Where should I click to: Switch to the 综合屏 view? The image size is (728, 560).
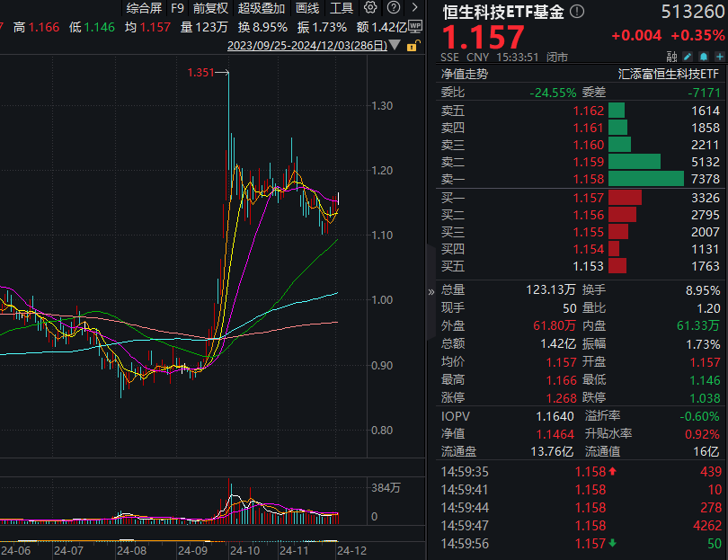(x=143, y=7)
